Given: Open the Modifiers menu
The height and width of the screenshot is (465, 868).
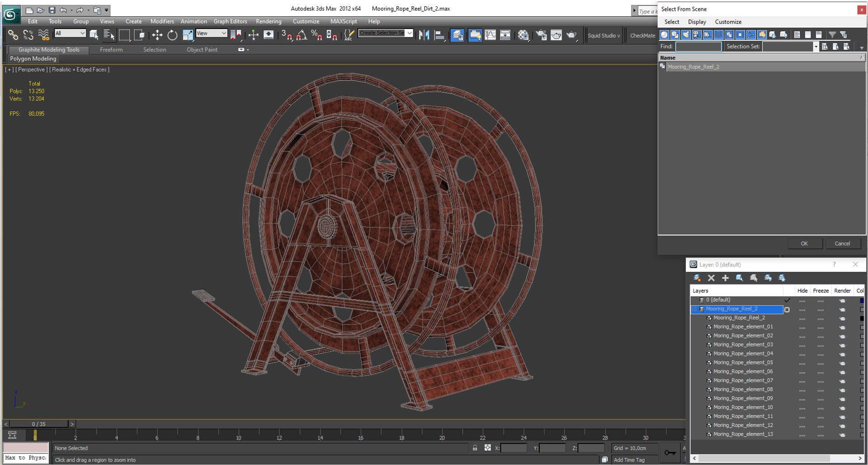Looking at the screenshot, I should tap(162, 21).
